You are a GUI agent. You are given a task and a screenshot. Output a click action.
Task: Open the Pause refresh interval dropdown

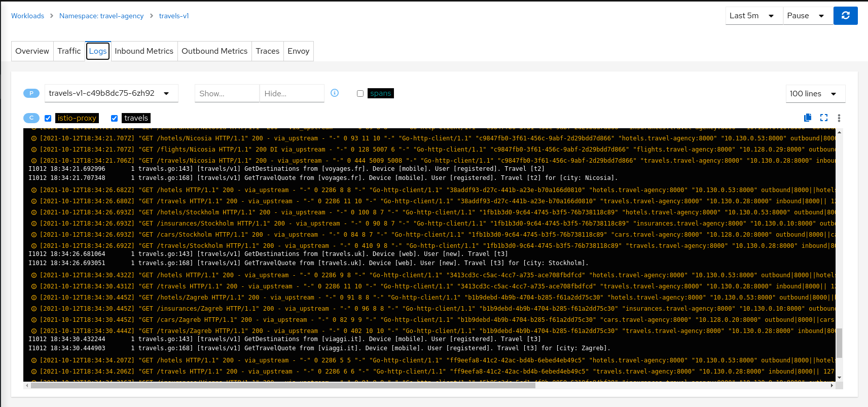pos(808,16)
